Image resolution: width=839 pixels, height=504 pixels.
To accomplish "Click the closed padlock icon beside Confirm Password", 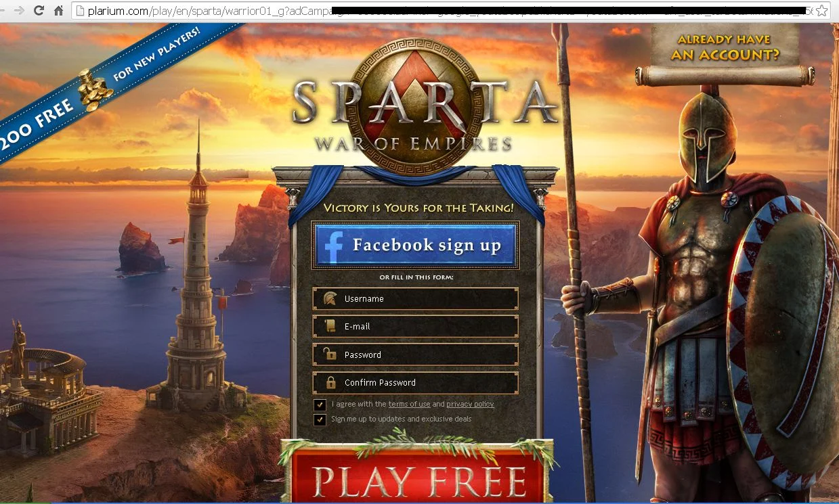I will point(330,382).
